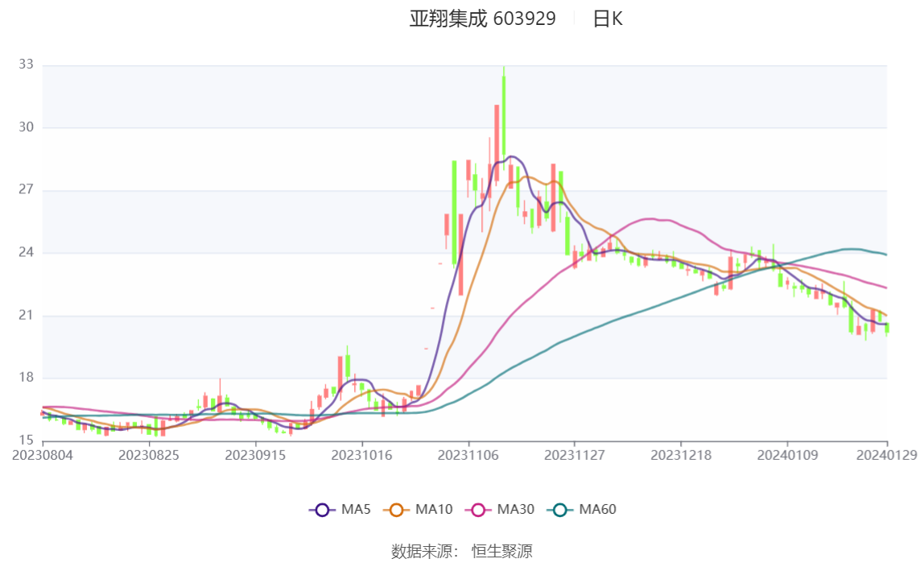Screen dimensions: 924x563
Task: Click y-axis value 30
Action: pos(26,126)
